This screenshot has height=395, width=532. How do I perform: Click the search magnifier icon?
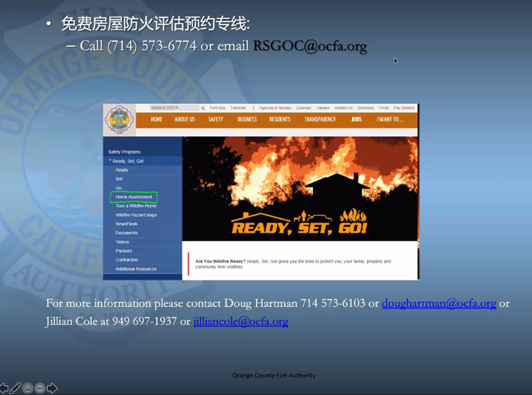tap(203, 108)
